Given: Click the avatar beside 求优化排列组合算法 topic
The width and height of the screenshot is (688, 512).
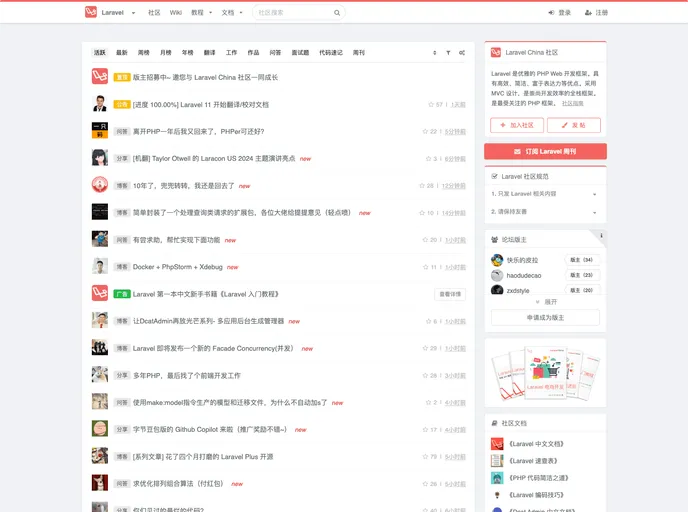Looking at the screenshot, I should (x=100, y=483).
